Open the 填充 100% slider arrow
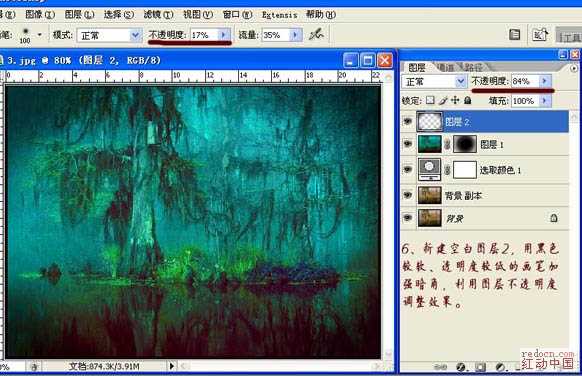This screenshot has width=582, height=376. 545,101
